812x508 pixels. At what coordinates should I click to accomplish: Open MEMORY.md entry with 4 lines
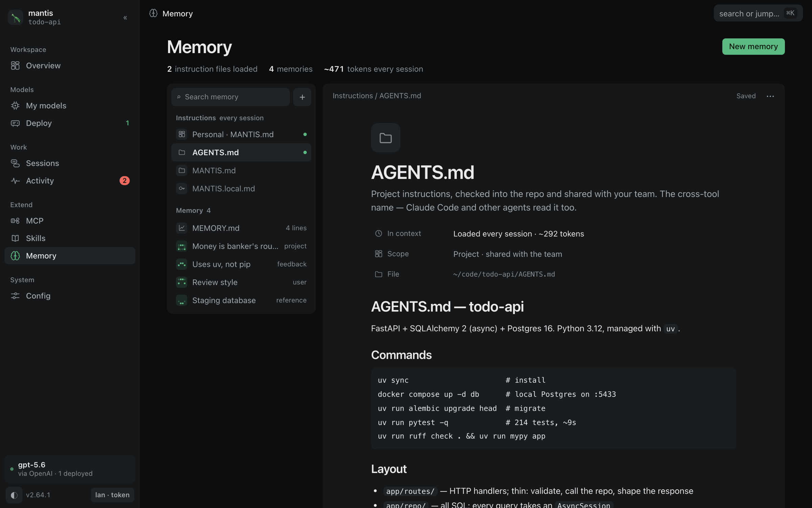(x=241, y=228)
